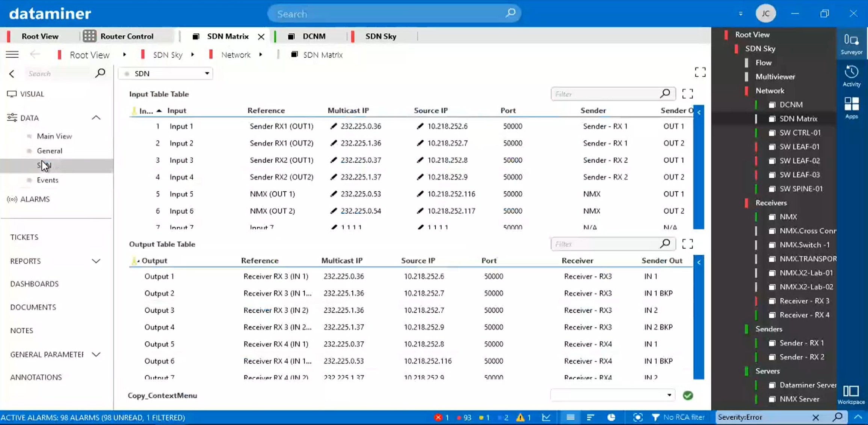Screen dimensions: 868x425
Task: Click Input Table blue side collapse arrow
Action: (699, 112)
